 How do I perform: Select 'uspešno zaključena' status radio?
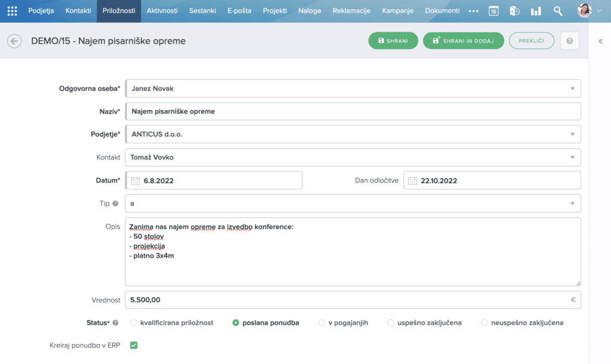[x=391, y=323]
